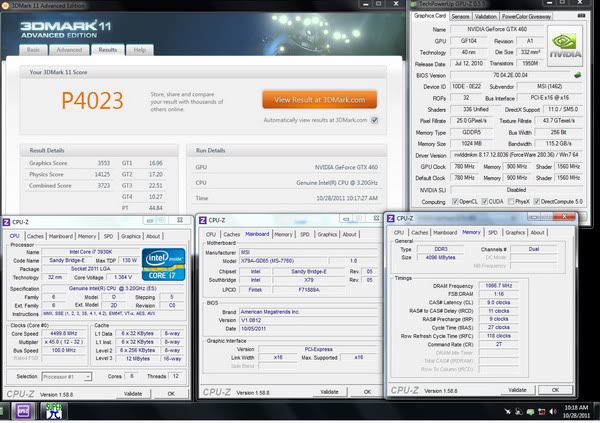Viewport: 600px width, 423px height.
Task: Click the BIOS Date value 10/05/2011
Action: pos(308,328)
